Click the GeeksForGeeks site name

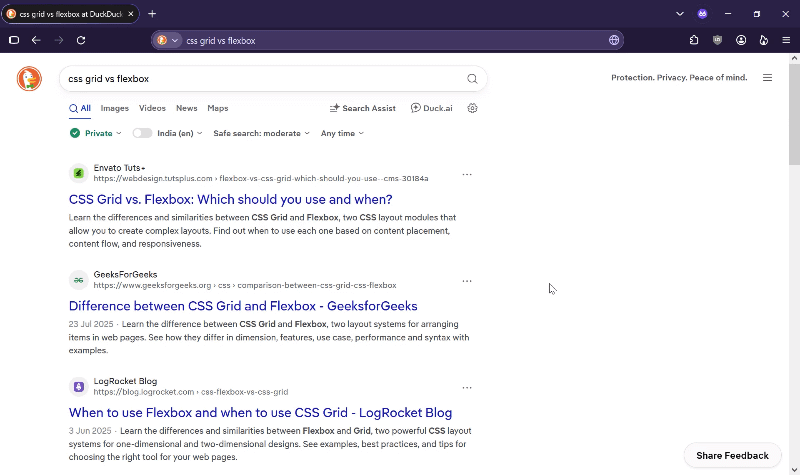point(126,274)
